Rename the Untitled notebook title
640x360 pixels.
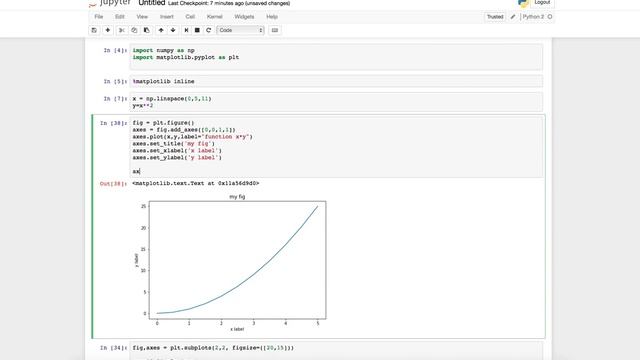151,3
